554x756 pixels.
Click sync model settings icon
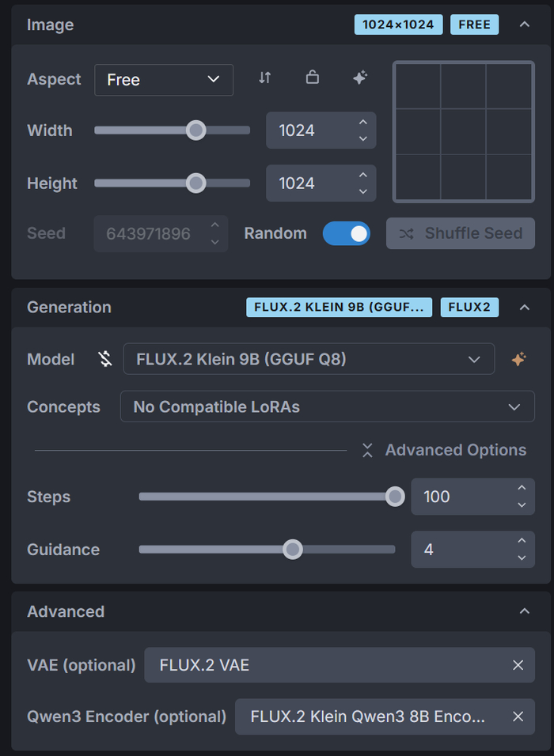pos(104,359)
